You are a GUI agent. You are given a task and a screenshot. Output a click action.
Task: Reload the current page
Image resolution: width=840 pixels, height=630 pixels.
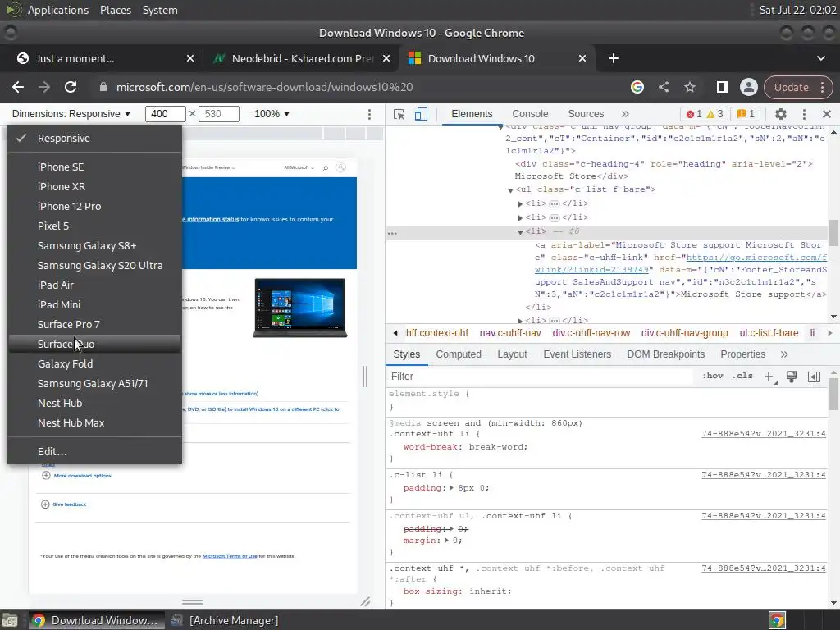pos(71,87)
